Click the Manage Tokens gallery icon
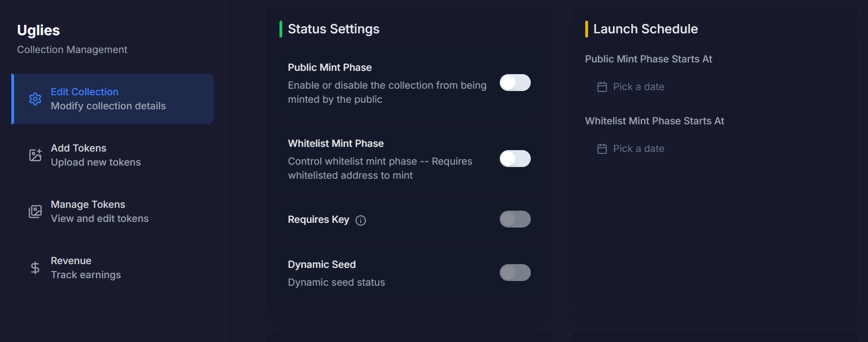The width and height of the screenshot is (868, 342). pyautogui.click(x=35, y=212)
